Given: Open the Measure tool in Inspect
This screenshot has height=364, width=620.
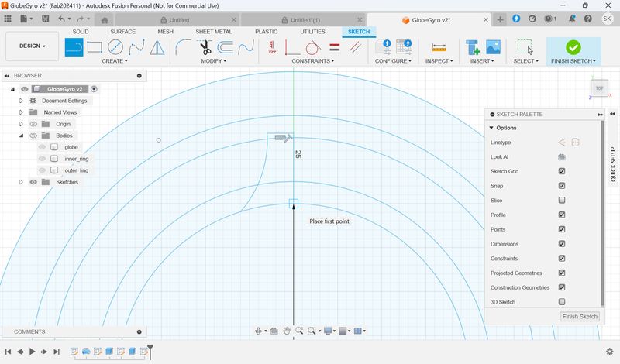Looking at the screenshot, I should (x=439, y=47).
